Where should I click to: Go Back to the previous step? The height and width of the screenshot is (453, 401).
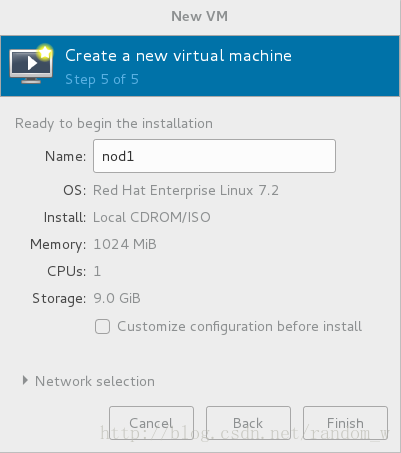click(248, 423)
